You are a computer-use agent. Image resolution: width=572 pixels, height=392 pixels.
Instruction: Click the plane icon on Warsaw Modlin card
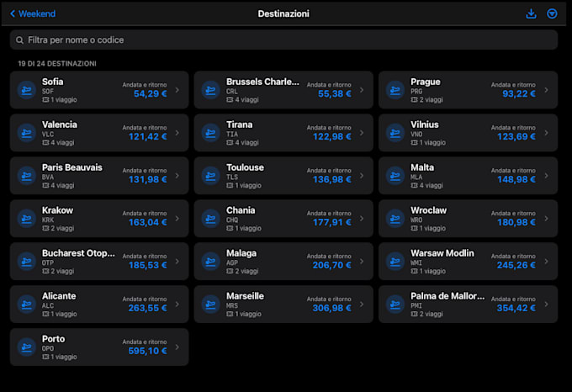(395, 262)
